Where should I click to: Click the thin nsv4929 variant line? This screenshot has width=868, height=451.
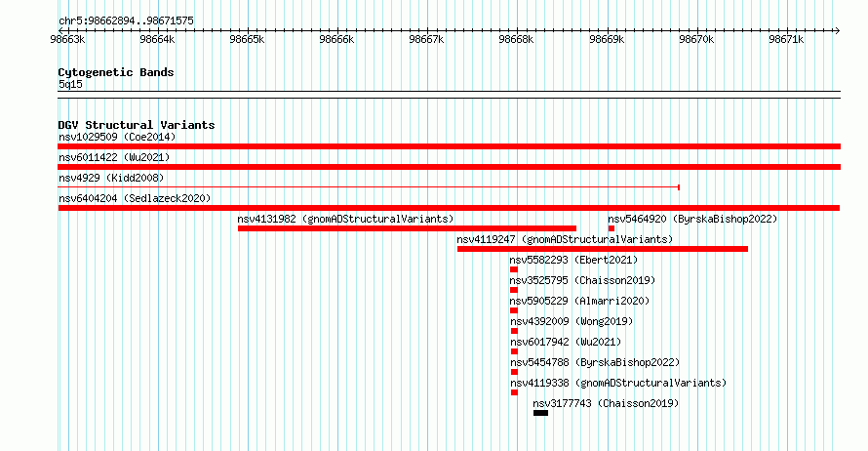point(369,187)
